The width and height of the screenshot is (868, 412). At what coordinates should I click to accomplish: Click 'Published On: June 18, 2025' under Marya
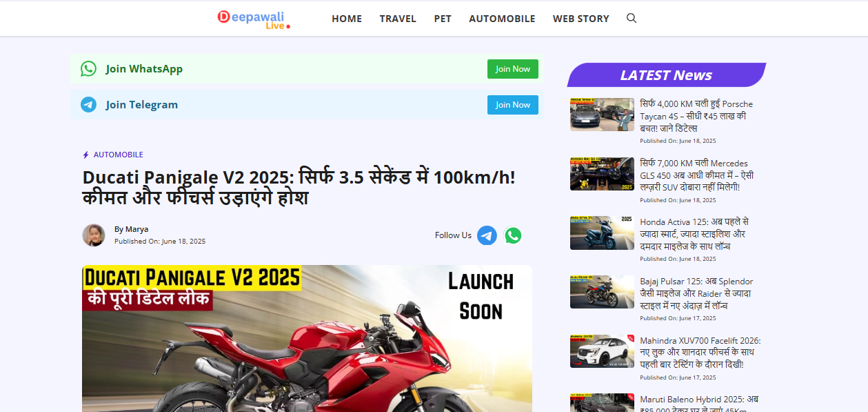click(x=160, y=242)
